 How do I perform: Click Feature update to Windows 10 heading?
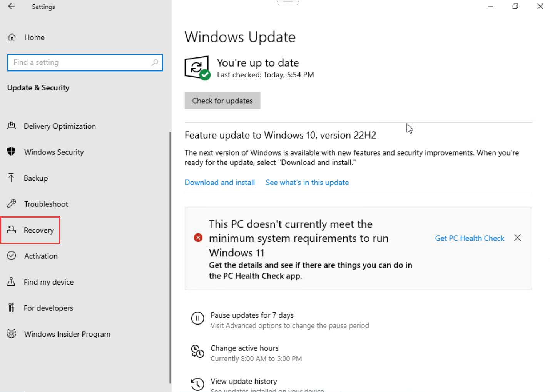tap(281, 135)
